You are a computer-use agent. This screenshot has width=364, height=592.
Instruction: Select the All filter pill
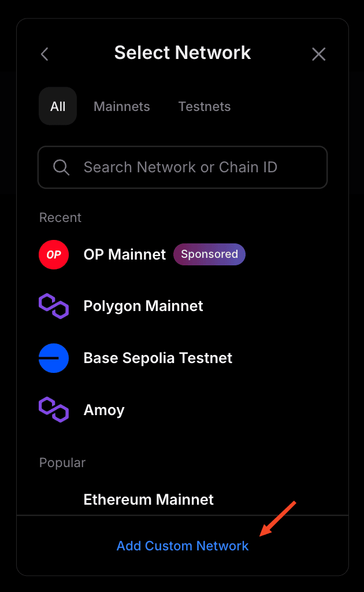pos(57,106)
